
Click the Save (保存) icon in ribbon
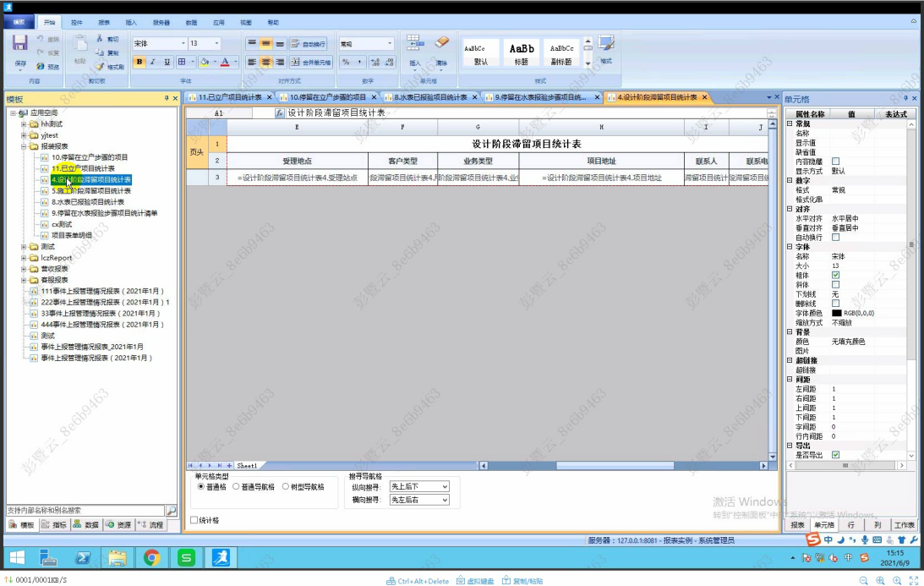20,44
